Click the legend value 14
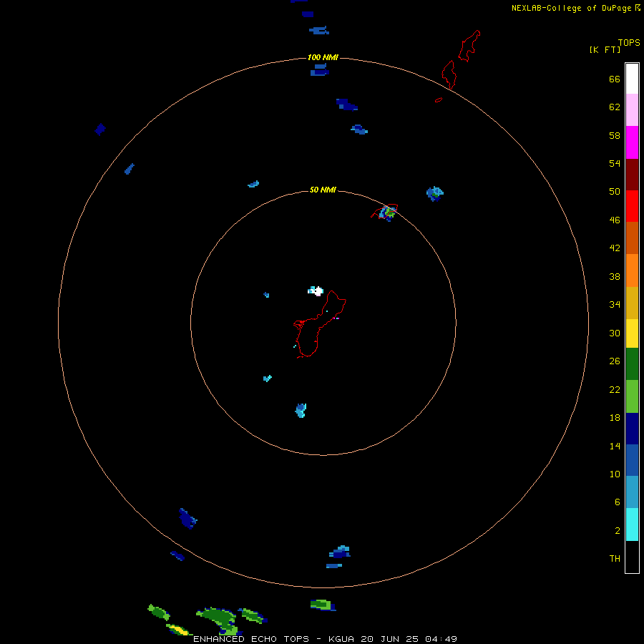The width and height of the screenshot is (644, 644). pos(615,446)
